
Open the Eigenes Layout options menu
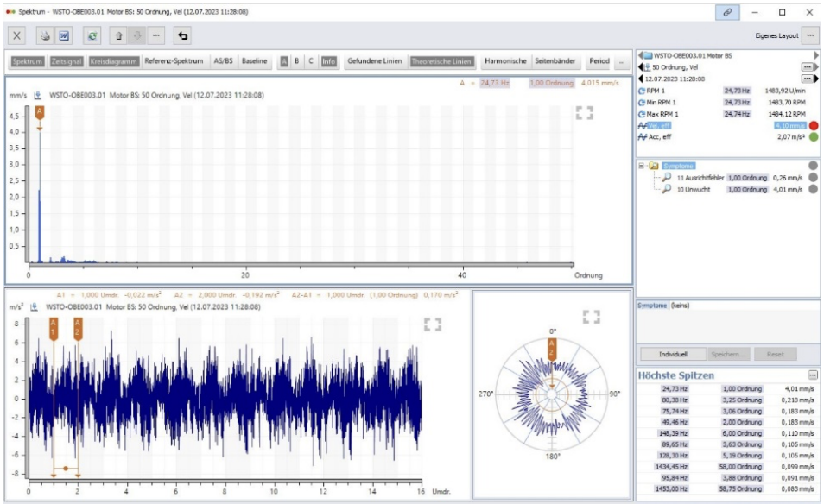pos(809,35)
